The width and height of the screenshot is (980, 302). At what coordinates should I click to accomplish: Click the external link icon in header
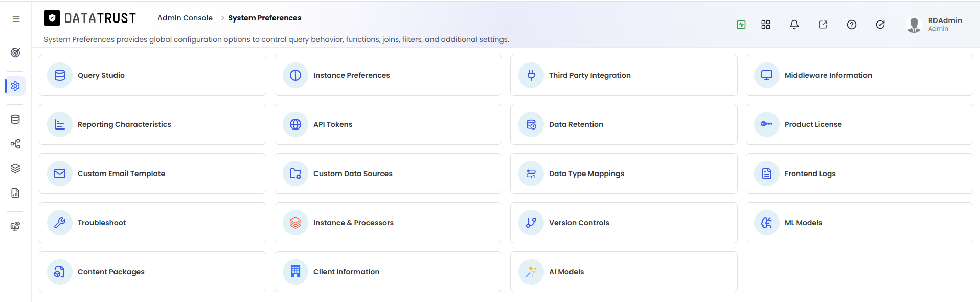[x=823, y=25]
